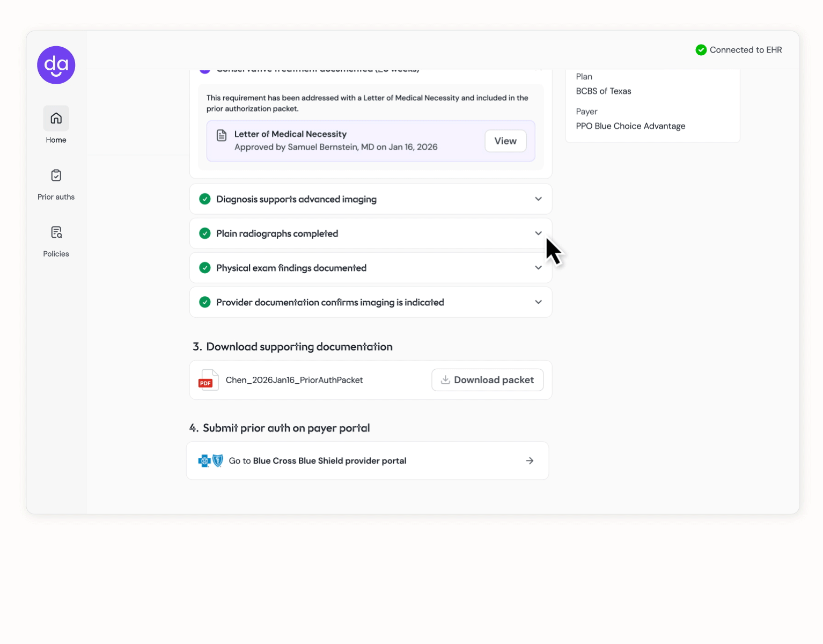The width and height of the screenshot is (823, 644).
Task: Expand Diagnosis supports advanced imaging chevron
Action: (538, 199)
